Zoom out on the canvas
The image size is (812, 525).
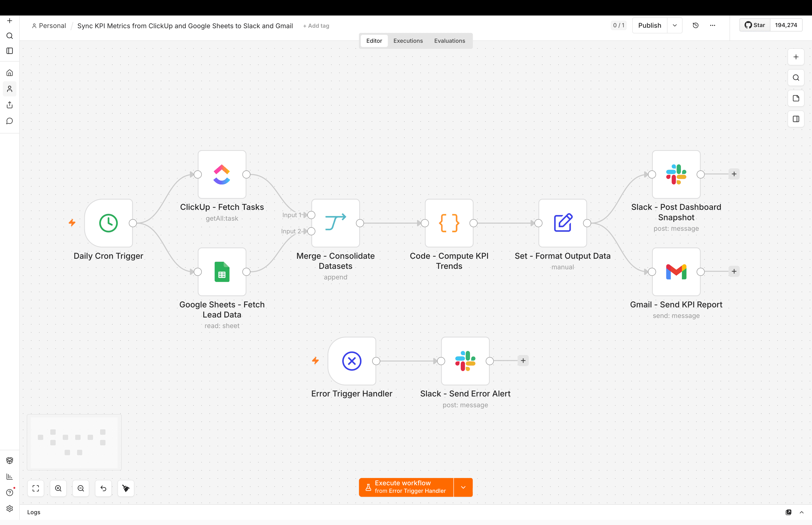[81, 488]
